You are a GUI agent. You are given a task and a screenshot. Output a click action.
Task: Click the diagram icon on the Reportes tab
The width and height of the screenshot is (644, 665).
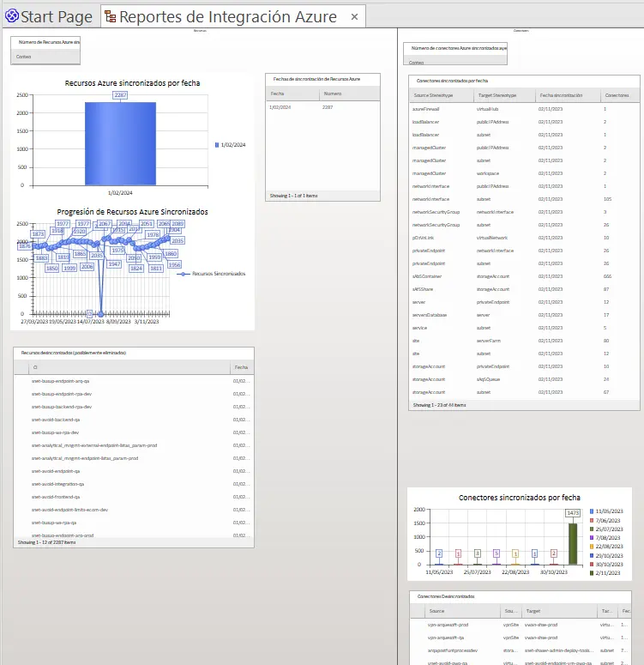coord(111,16)
